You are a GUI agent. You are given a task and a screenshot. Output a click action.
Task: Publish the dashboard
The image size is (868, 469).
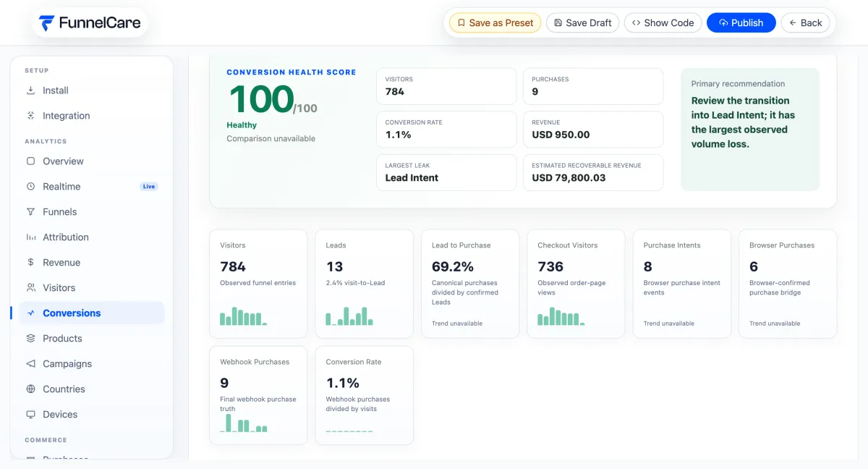point(741,23)
